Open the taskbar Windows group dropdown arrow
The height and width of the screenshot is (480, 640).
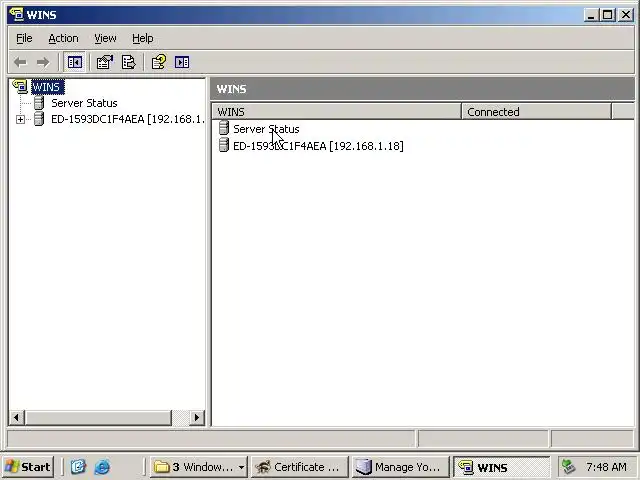point(242,467)
